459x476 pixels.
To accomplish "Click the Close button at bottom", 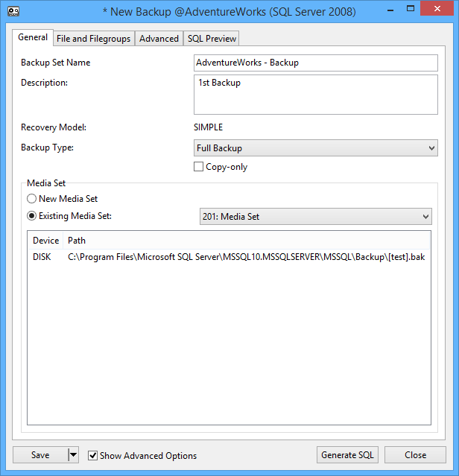I will point(415,454).
